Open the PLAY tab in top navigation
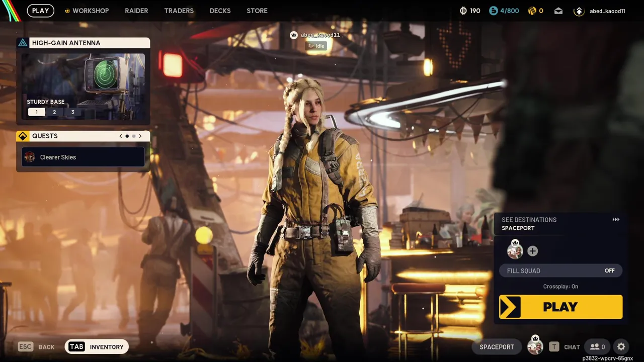 40,11
